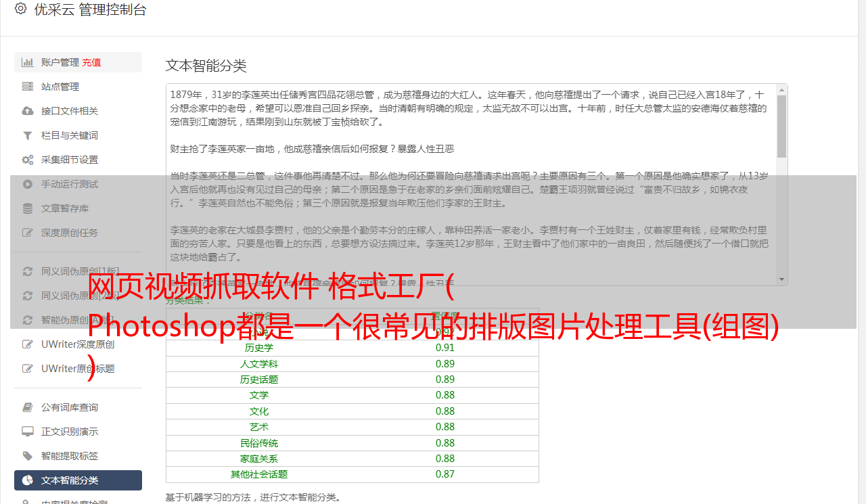Select the 文化 category cell

point(259,411)
